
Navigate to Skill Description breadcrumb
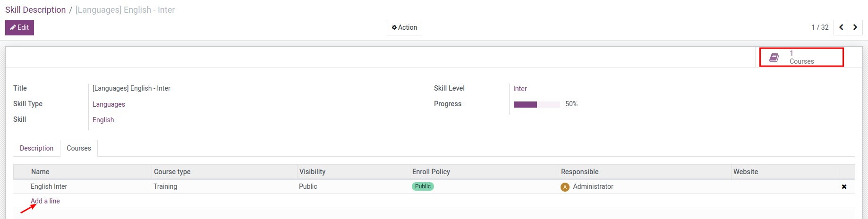35,10
